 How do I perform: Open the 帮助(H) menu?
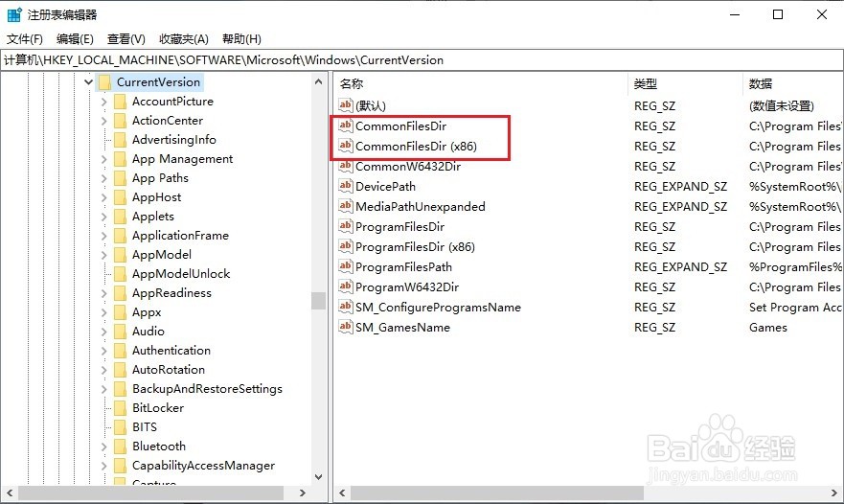click(x=241, y=38)
